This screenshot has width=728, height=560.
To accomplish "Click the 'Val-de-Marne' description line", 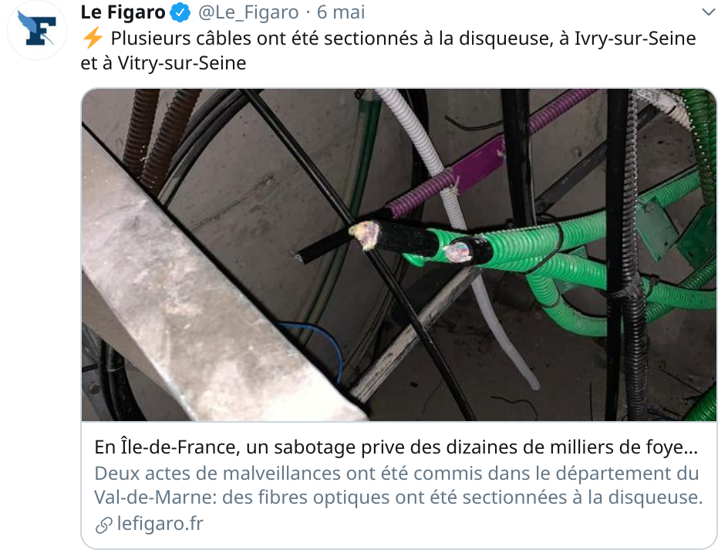I will click(x=399, y=498).
